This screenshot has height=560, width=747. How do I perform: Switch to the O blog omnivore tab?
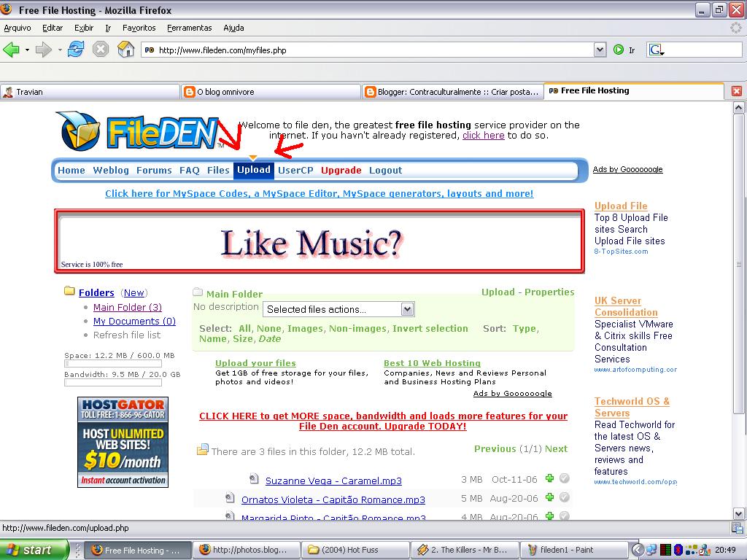click(x=271, y=92)
